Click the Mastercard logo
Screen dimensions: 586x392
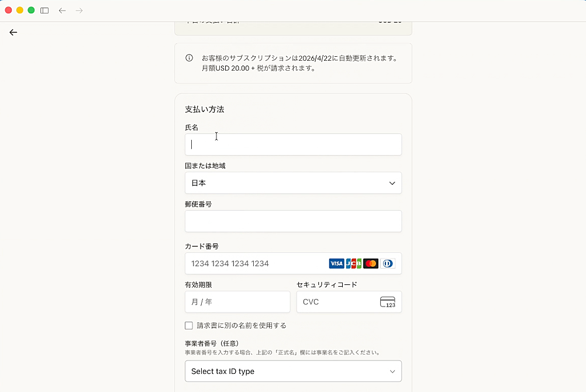click(371, 263)
